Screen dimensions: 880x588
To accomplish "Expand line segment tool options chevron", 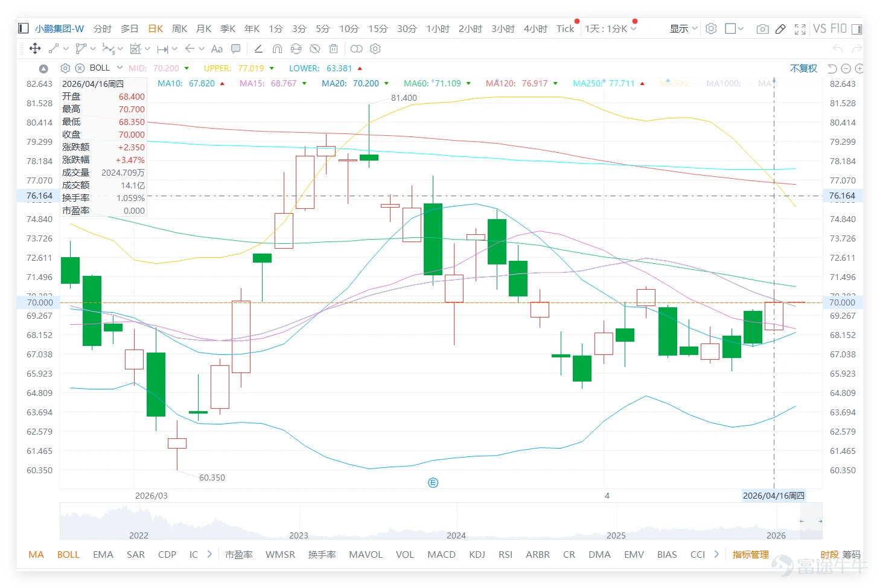I will (66, 49).
